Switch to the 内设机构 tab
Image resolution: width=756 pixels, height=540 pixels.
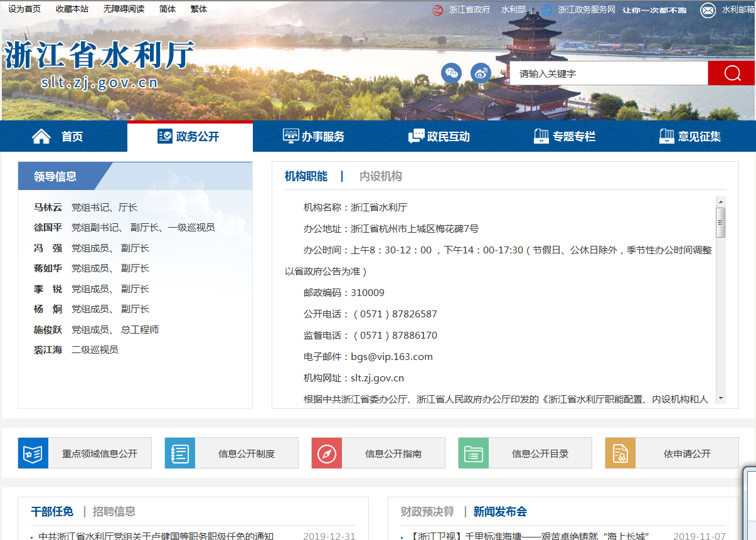click(380, 176)
